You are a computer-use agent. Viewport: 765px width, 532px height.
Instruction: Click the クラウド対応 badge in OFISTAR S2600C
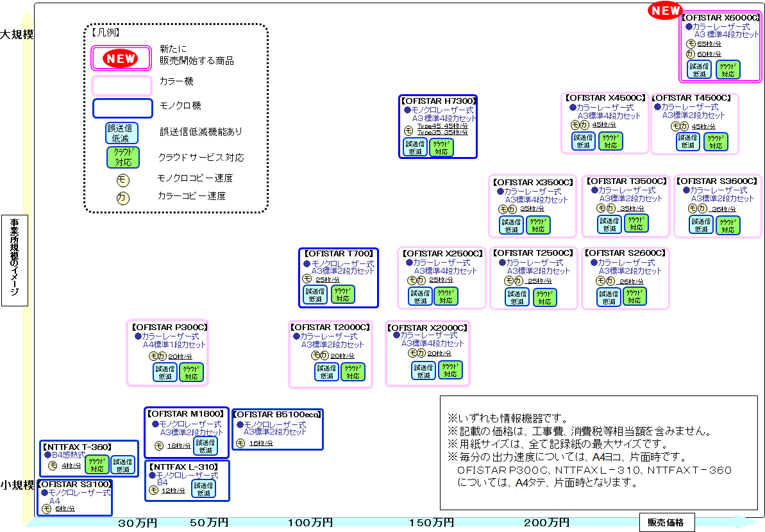[634, 297]
